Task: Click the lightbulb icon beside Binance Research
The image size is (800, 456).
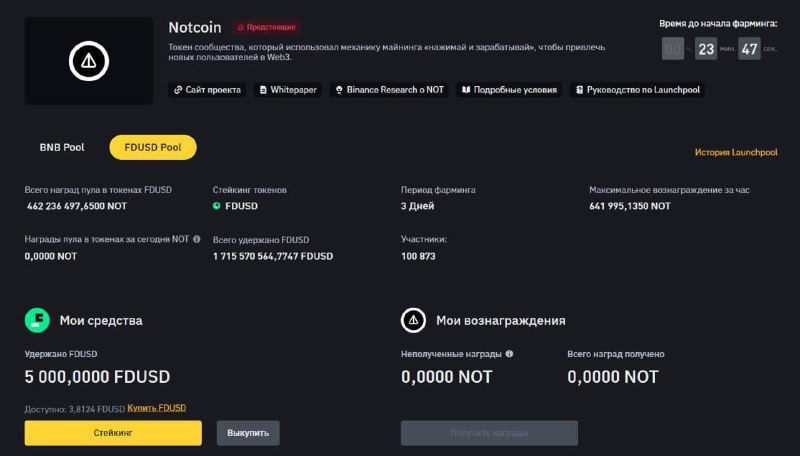Action: (x=339, y=90)
